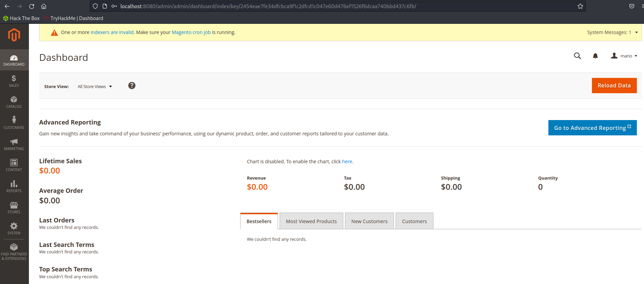
Task: Click the Quantity value 0
Action: (541, 187)
